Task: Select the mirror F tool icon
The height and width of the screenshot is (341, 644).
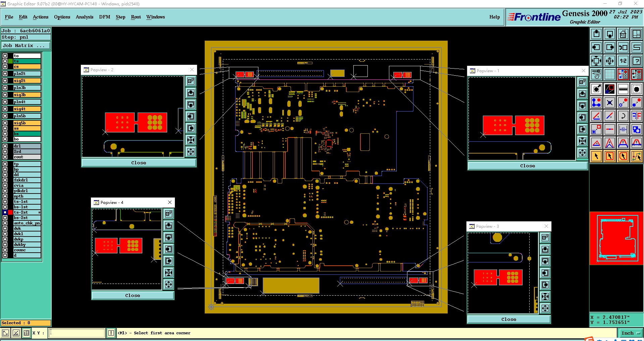Action: (637, 116)
